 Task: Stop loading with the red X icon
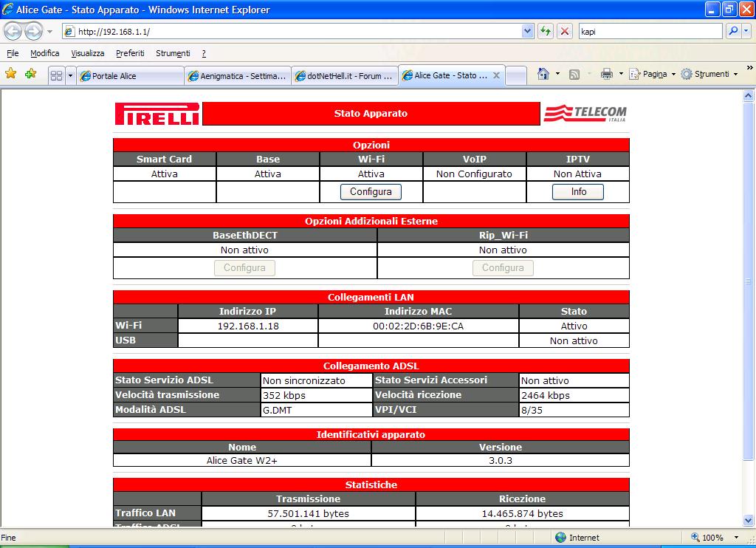click(565, 31)
